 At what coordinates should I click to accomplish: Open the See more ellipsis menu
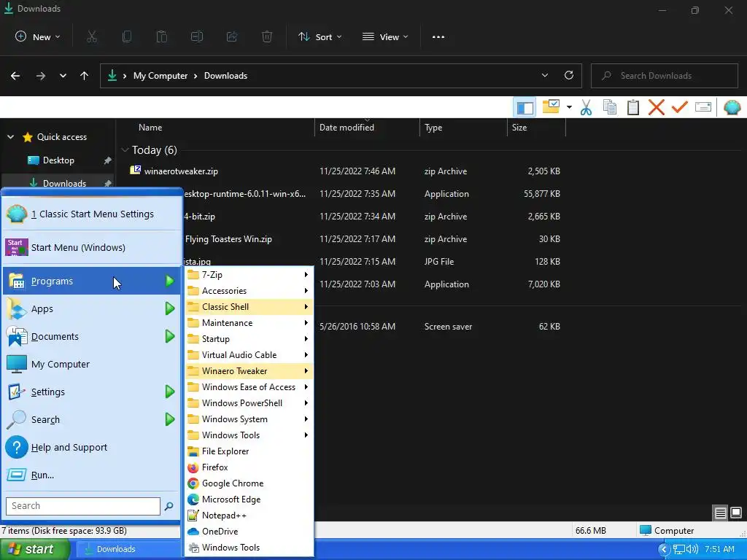(x=438, y=37)
